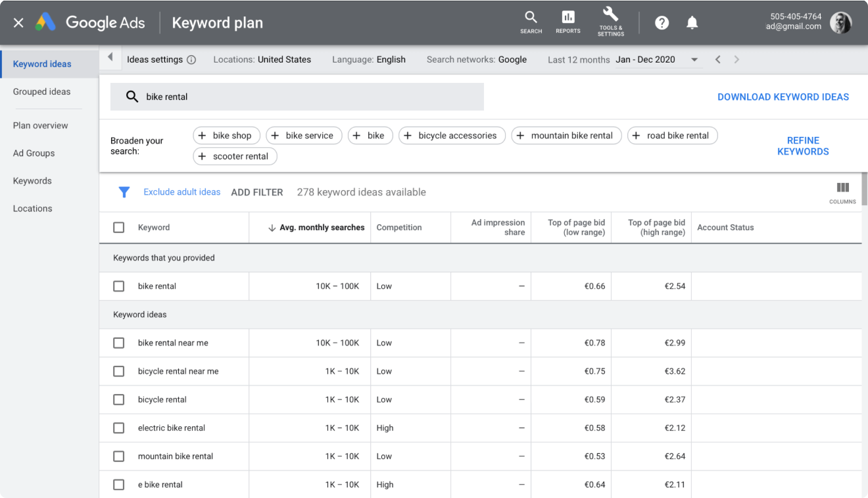Screen dimensions: 868x498
Task: Click the Refine Keywords button
Action: point(803,146)
